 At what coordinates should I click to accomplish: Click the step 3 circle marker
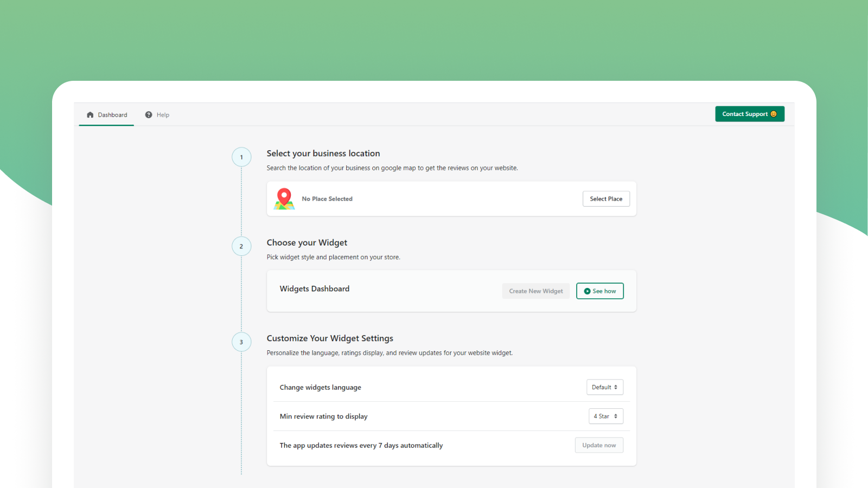pyautogui.click(x=241, y=342)
